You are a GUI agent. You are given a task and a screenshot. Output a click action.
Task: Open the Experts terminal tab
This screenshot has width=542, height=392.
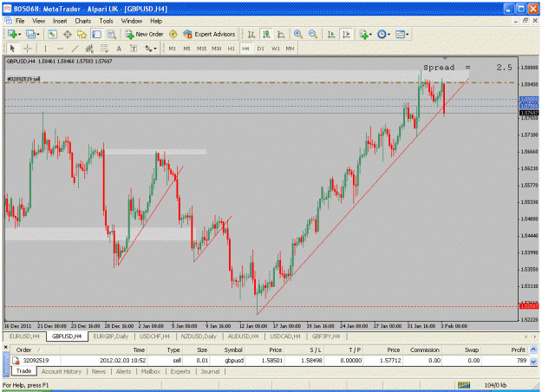point(180,371)
